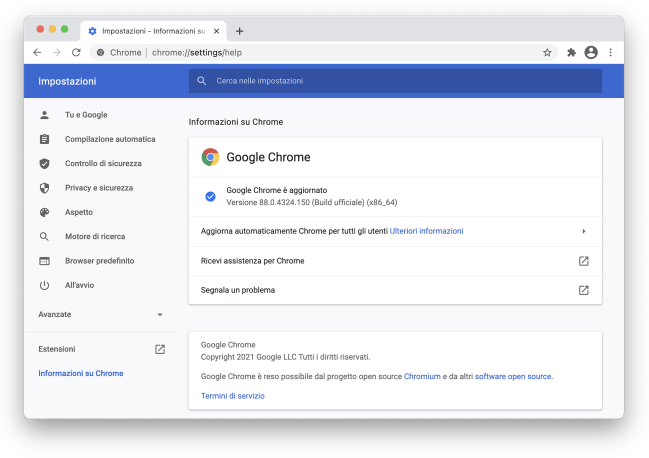This screenshot has width=649, height=458.
Task: Expand the Avanzate section arrow
Action: (x=160, y=315)
